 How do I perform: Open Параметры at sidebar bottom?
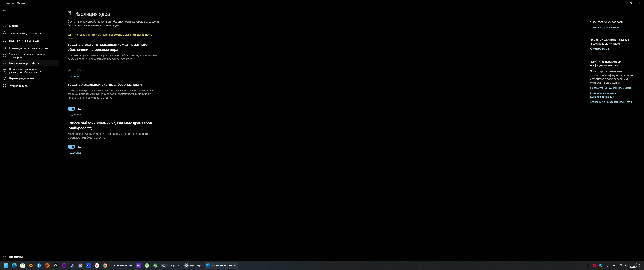tap(16, 256)
